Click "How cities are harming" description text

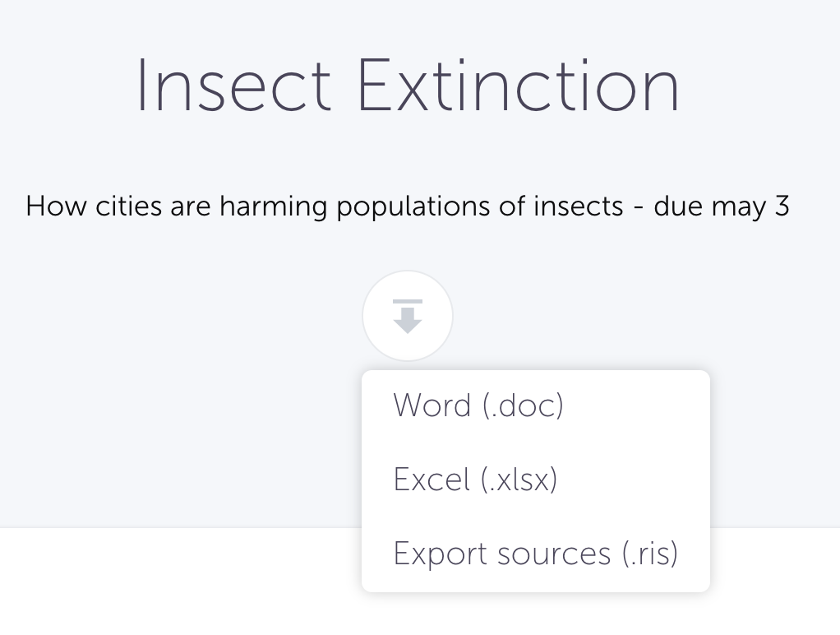click(x=176, y=206)
